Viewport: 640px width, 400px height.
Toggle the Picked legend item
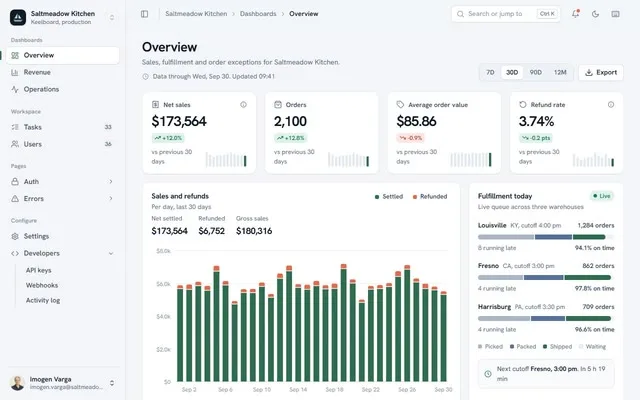tap(490, 347)
